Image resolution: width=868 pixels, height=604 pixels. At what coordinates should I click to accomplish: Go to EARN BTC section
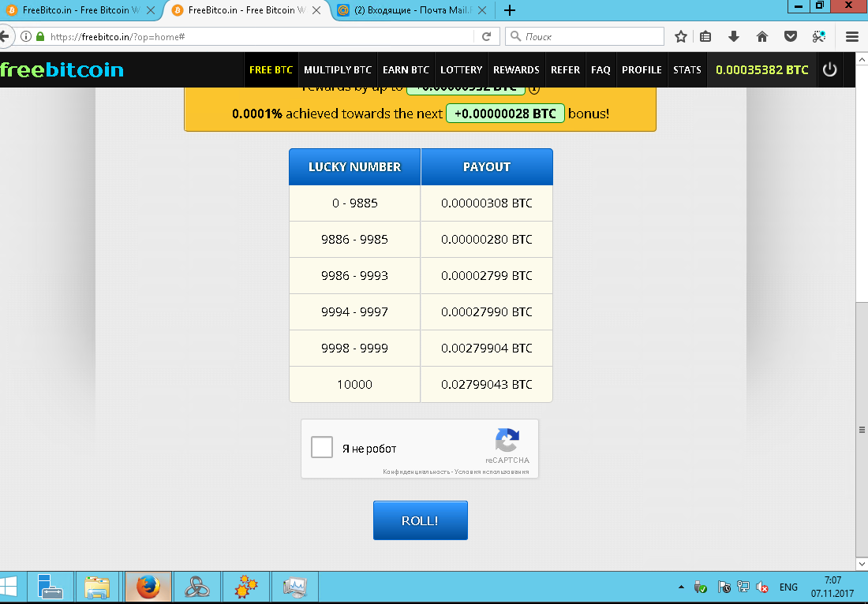point(406,69)
